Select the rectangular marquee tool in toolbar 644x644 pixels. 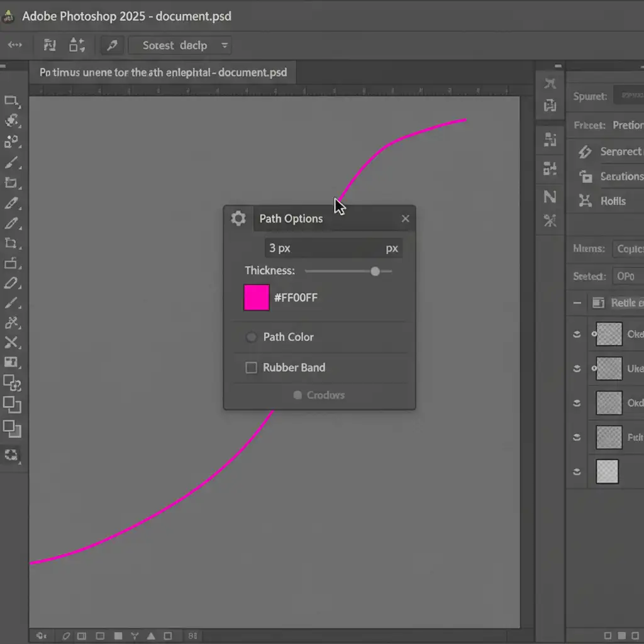click(11, 101)
